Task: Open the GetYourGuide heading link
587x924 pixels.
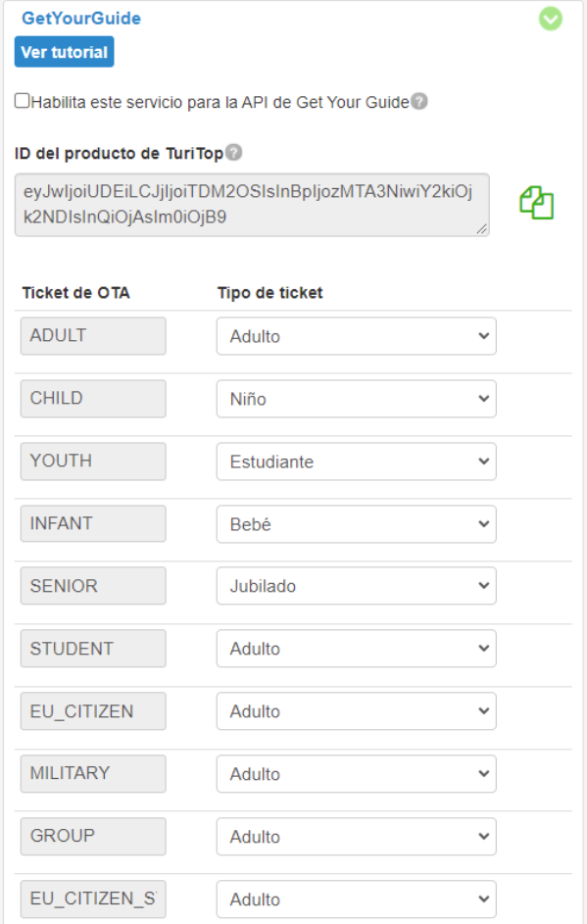Action: tap(81, 19)
